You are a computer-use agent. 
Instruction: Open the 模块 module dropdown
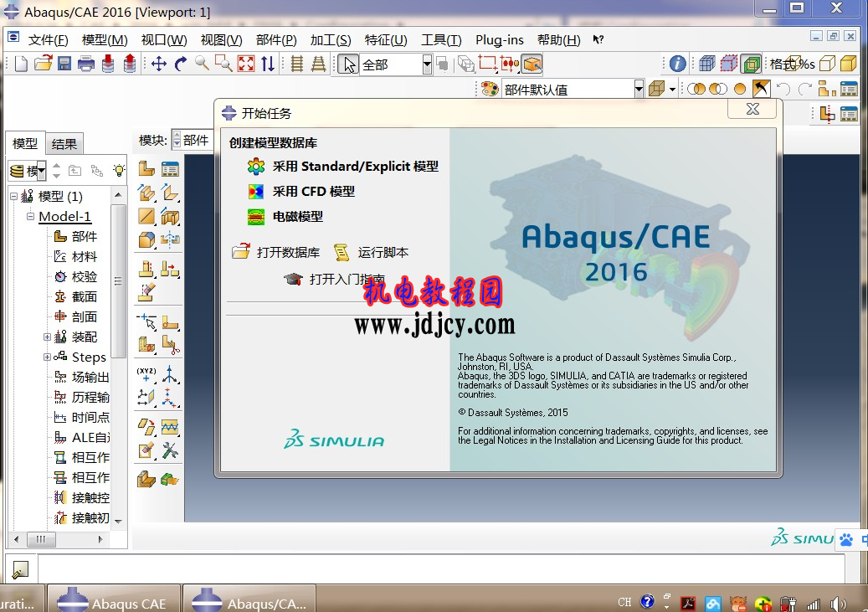pyautogui.click(x=192, y=140)
